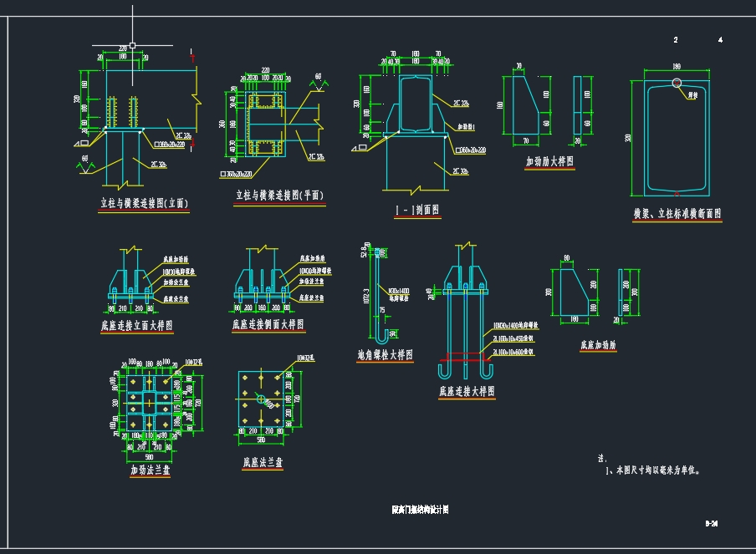
Task: Click the '加劲肋大样图' label
Action: tap(549, 161)
